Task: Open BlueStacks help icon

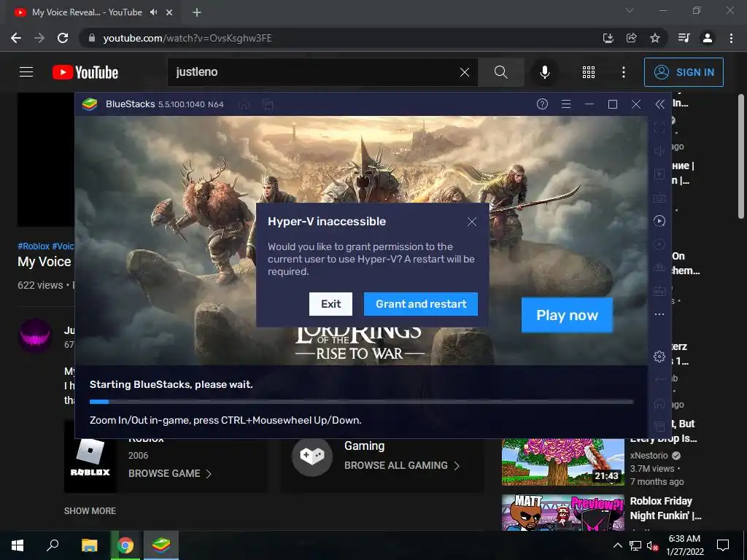Action: tap(542, 104)
